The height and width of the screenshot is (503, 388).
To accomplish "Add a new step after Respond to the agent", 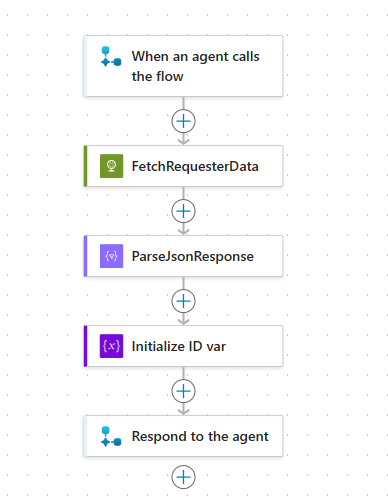I will click(x=183, y=477).
